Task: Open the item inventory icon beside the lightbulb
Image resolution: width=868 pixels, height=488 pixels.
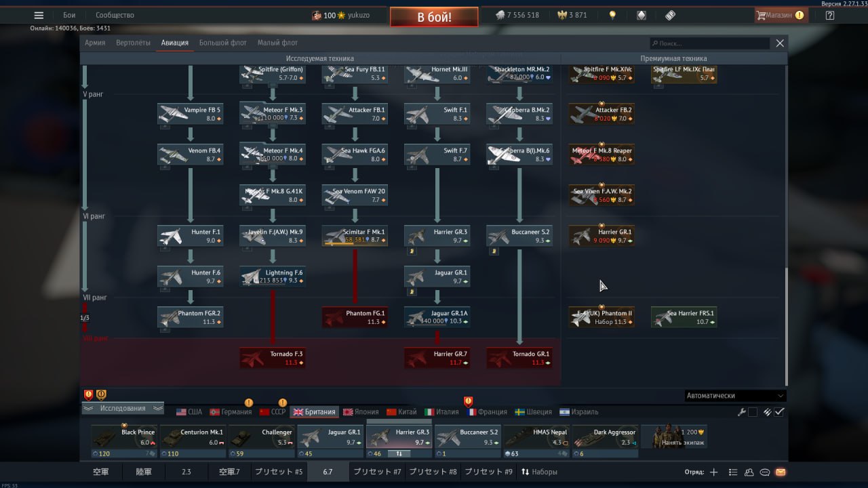Action: 641,15
